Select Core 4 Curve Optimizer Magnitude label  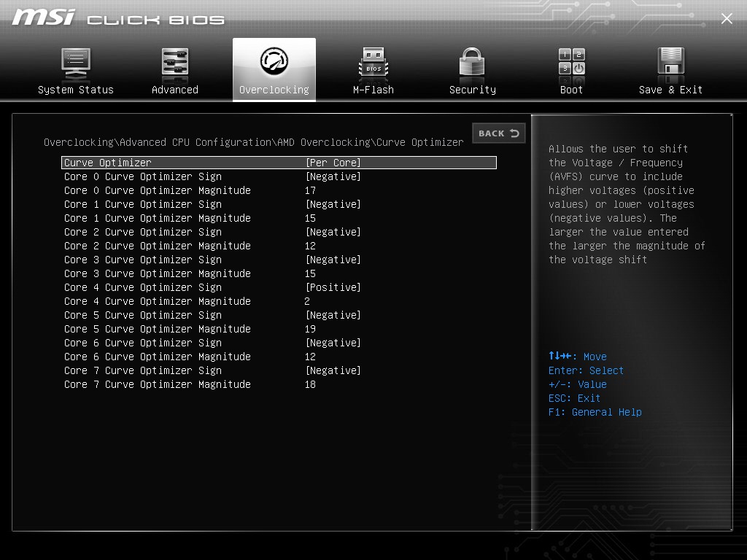(158, 301)
